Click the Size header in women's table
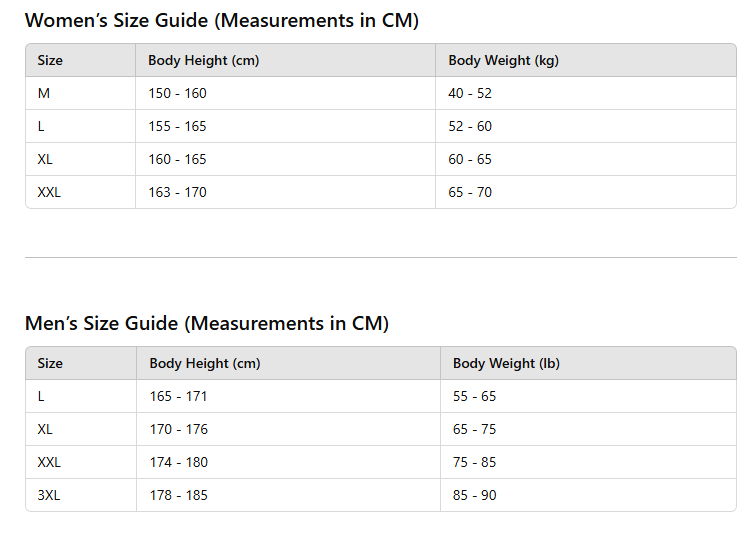755x543 pixels. click(x=50, y=60)
